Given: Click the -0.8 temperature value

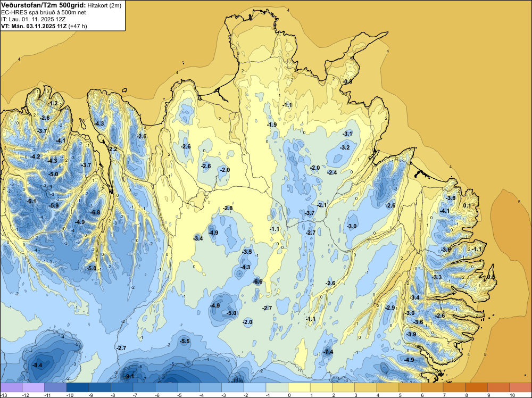Looking at the screenshot, I should [x=347, y=82].
